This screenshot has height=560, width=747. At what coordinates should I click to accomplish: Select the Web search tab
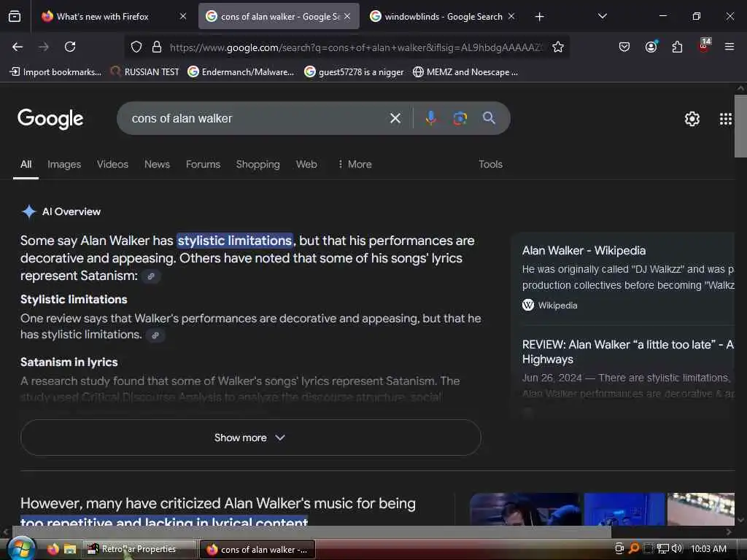point(306,164)
